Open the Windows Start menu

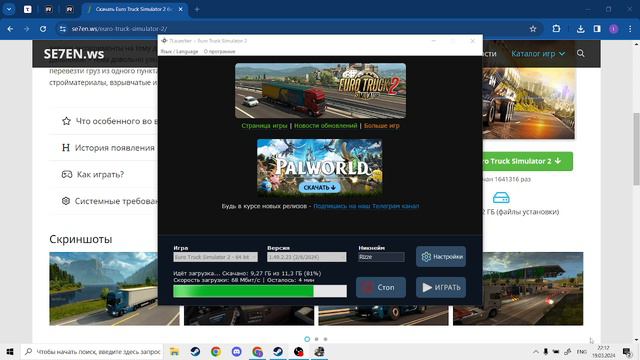click(10, 351)
